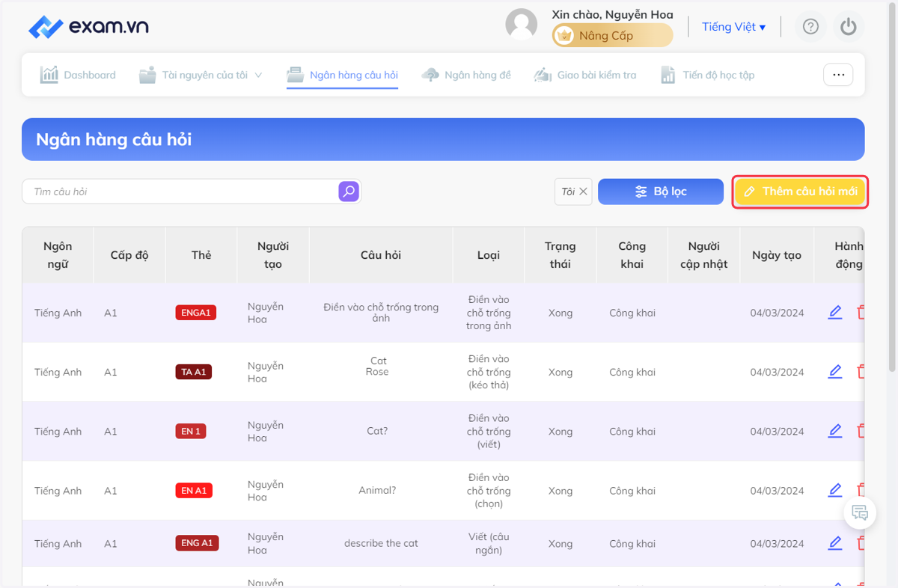Click the Nâng Cấp upgrade button
This screenshot has width=898, height=588.
point(613,35)
